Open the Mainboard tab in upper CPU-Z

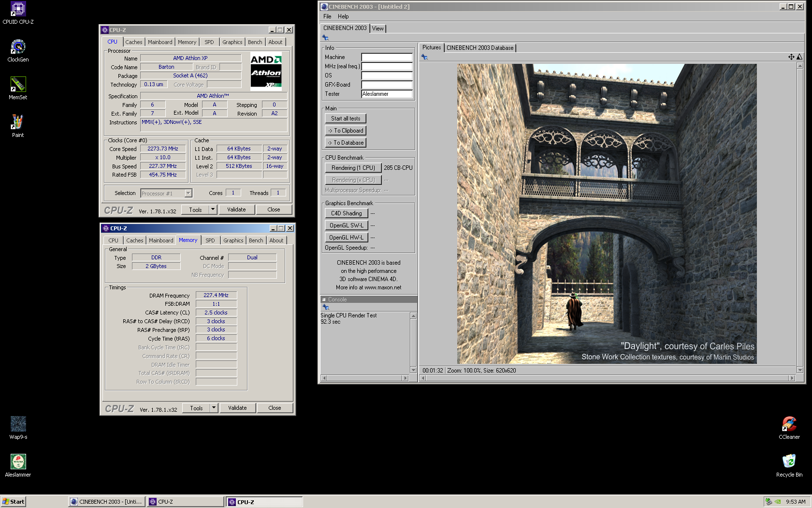coord(160,42)
